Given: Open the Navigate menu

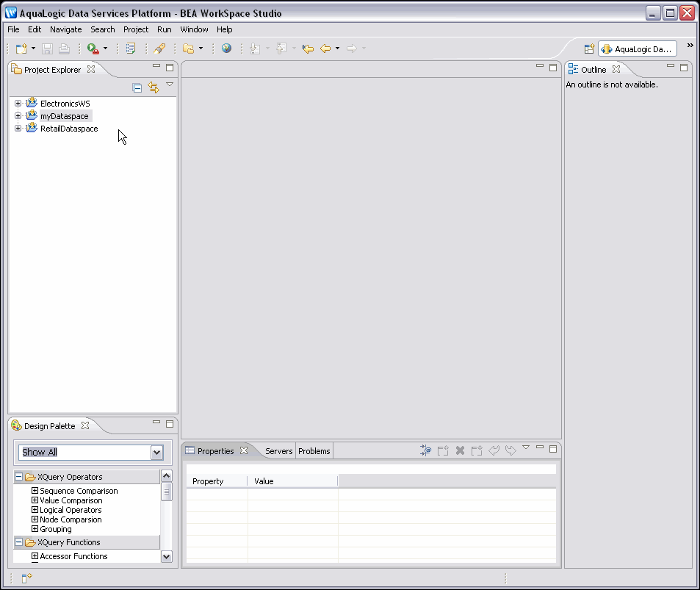Looking at the screenshot, I should click(x=65, y=29).
